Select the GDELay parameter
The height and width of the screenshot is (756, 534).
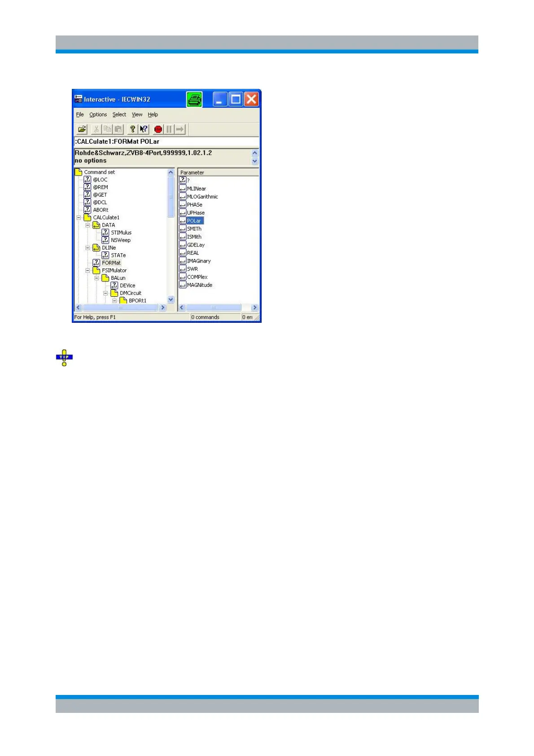pyautogui.click(x=196, y=245)
